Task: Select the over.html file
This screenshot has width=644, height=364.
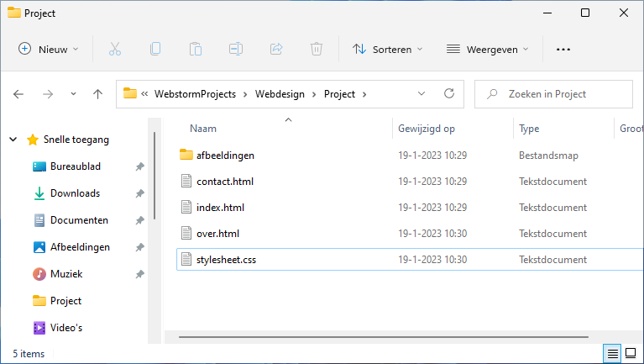Action: (217, 234)
